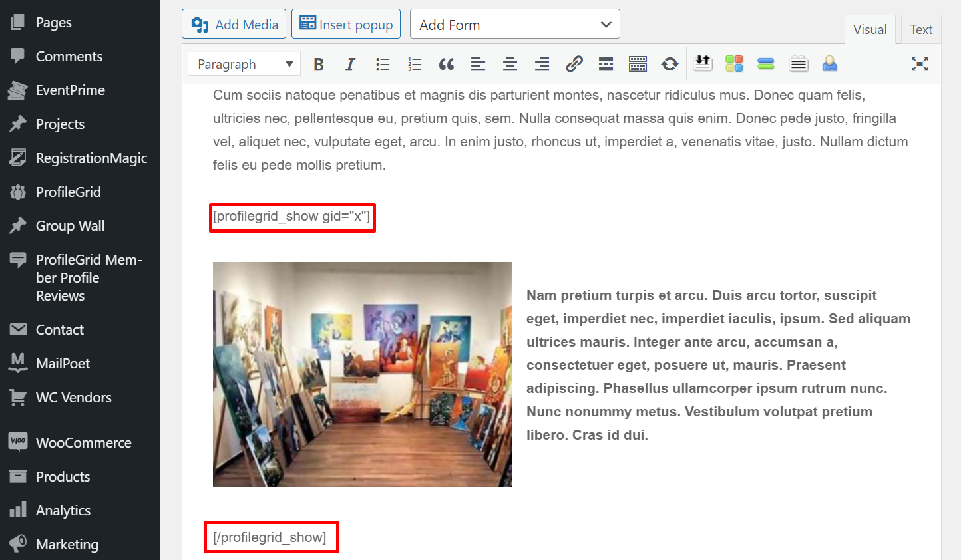Image resolution: width=961 pixels, height=560 pixels.
Task: Click the insert/edit link icon
Action: point(574,65)
